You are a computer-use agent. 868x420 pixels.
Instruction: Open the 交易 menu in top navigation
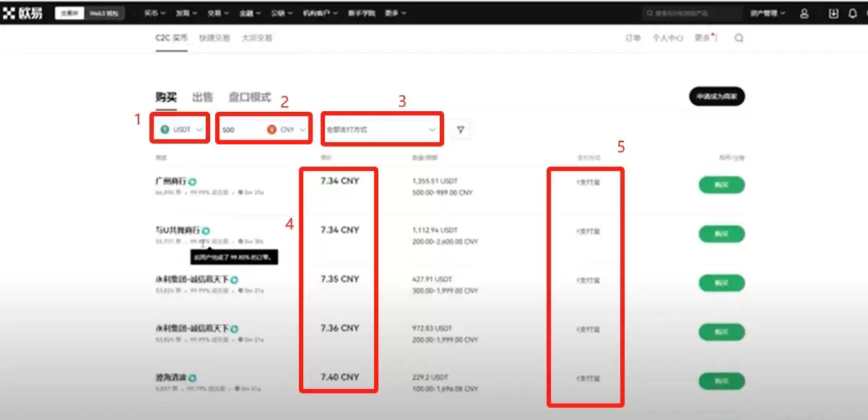(217, 12)
